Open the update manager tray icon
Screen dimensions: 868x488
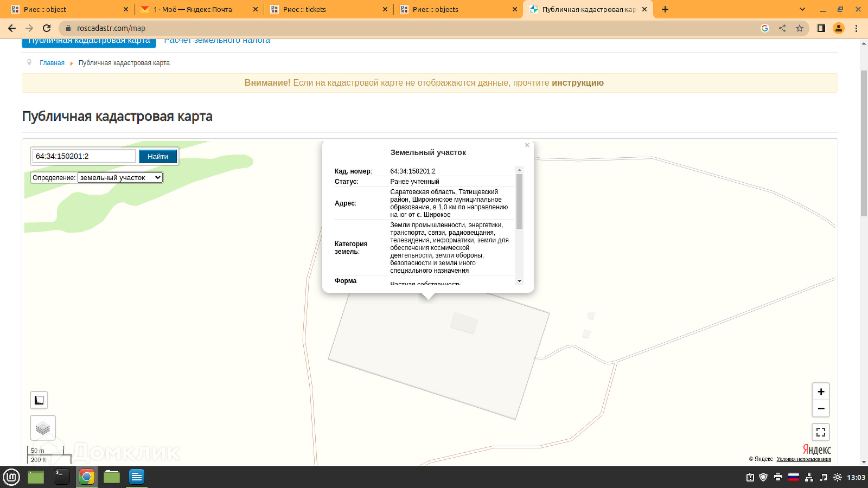750,477
